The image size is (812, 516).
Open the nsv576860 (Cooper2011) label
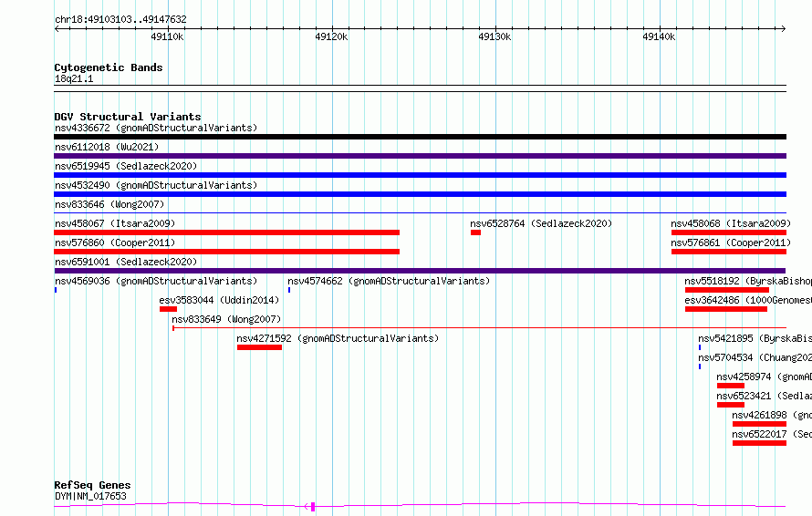[115, 243]
